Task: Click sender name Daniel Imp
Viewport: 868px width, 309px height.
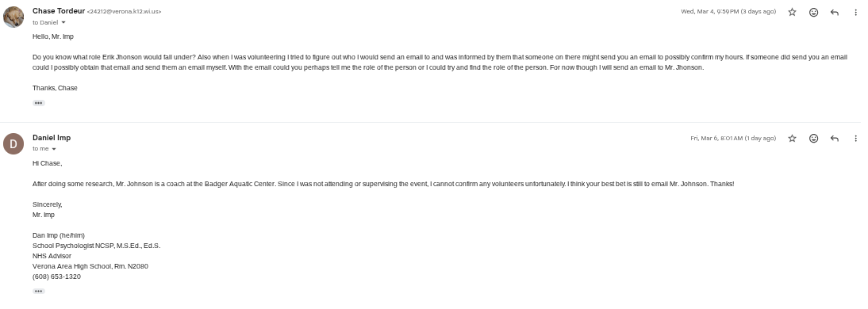Action: pos(52,138)
